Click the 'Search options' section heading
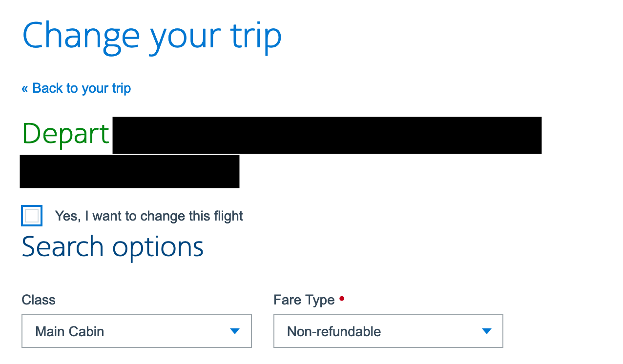 [x=112, y=246]
